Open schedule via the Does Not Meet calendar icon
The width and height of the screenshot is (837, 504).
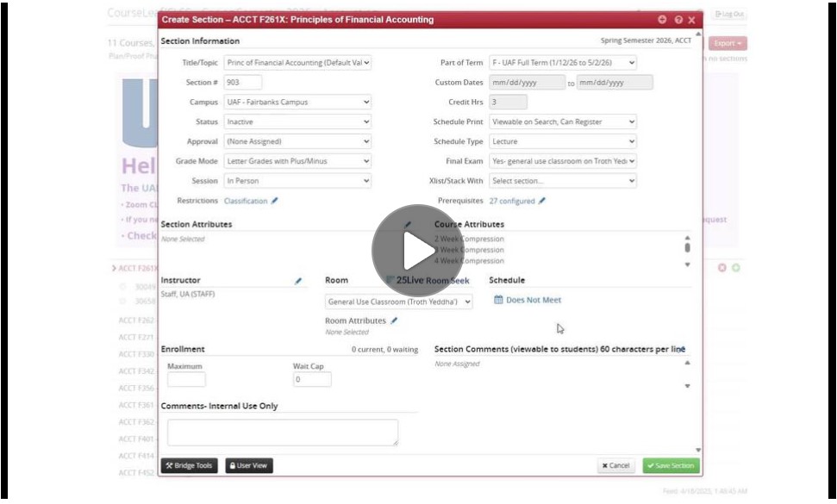point(498,300)
